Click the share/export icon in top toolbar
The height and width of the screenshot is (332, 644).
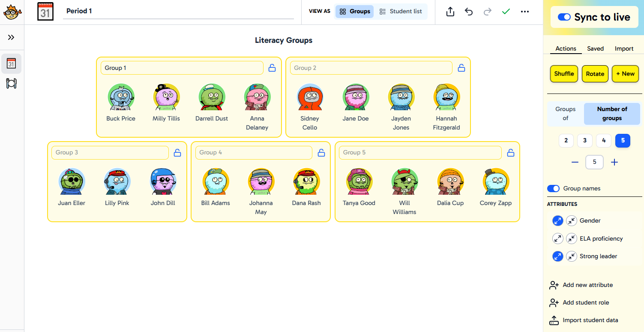click(450, 12)
